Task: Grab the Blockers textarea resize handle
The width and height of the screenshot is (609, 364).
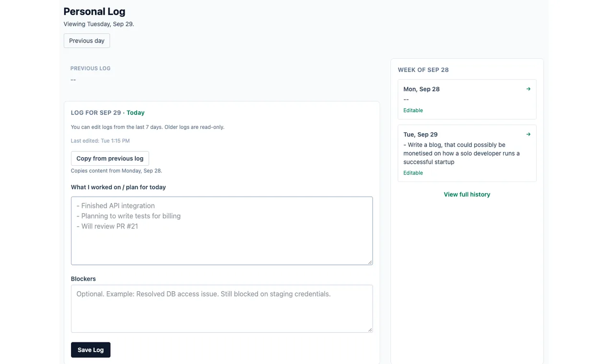Action: pos(370,330)
